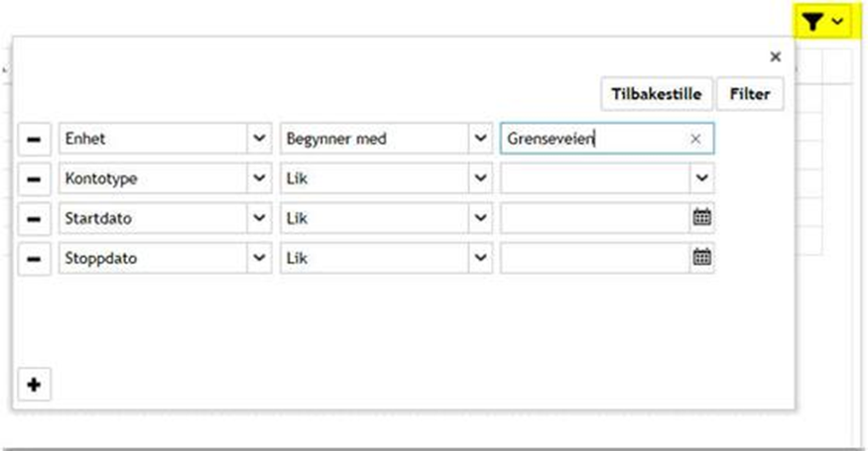Clear the Grenseveien text with the x

click(695, 140)
